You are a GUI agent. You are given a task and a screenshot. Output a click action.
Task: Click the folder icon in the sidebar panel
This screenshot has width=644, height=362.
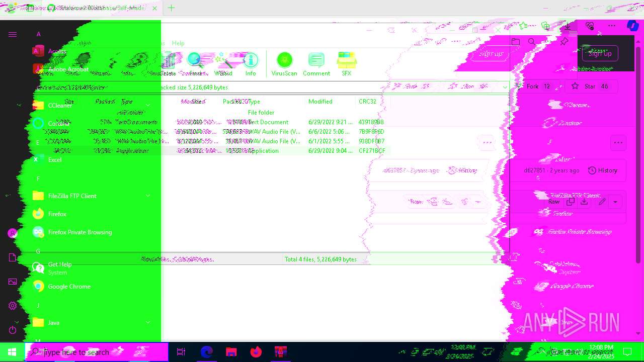(516, 42)
